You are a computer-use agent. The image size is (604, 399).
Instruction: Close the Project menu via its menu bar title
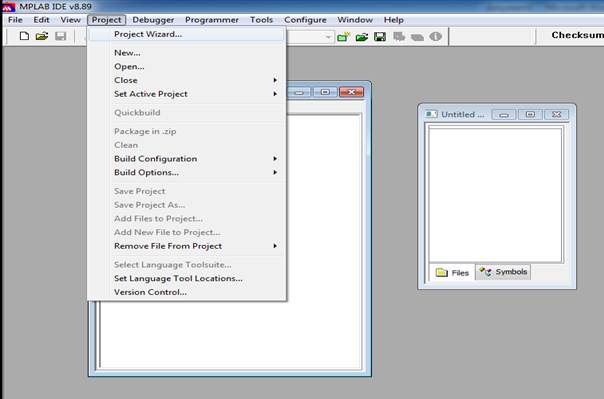click(106, 20)
